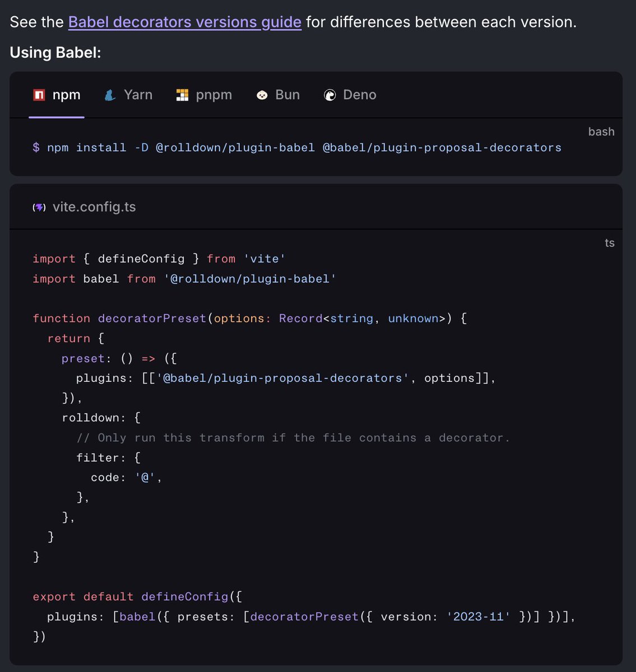
Task: Click the vite.config.ts file name
Action: [94, 207]
